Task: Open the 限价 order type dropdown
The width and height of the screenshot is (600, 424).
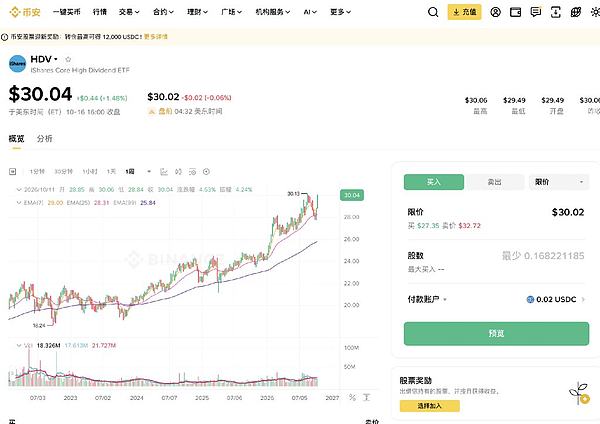Action: [559, 182]
